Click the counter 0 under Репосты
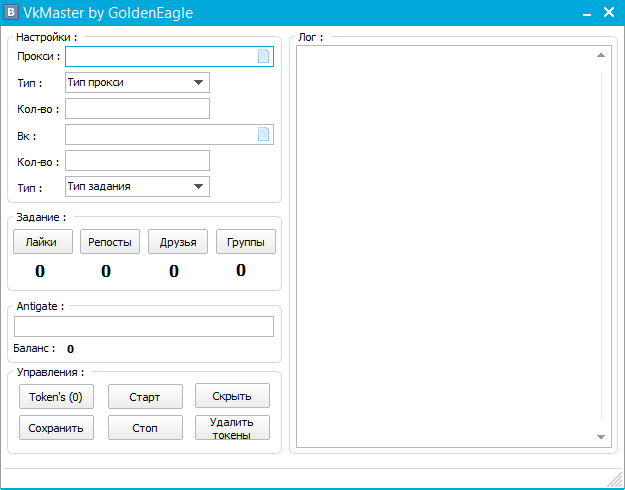This screenshot has width=625, height=490. click(x=106, y=271)
